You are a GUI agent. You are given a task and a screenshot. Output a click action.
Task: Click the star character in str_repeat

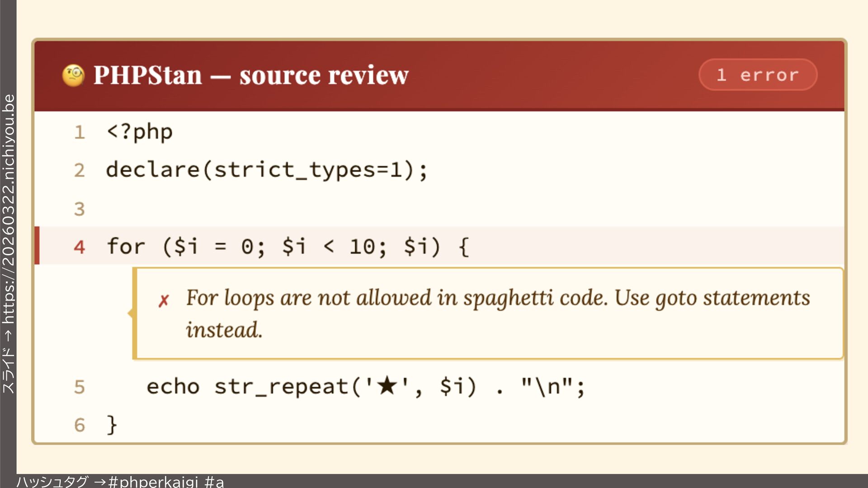[x=387, y=386]
